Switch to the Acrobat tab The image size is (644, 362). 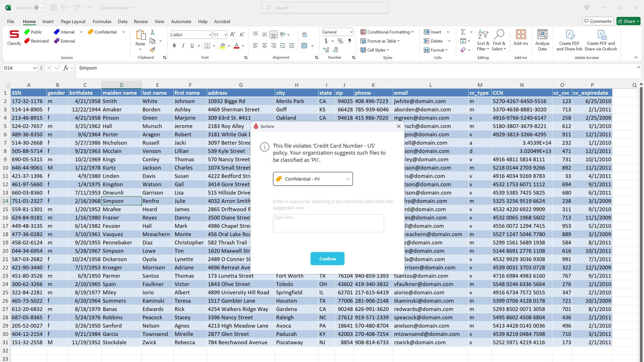(x=222, y=21)
